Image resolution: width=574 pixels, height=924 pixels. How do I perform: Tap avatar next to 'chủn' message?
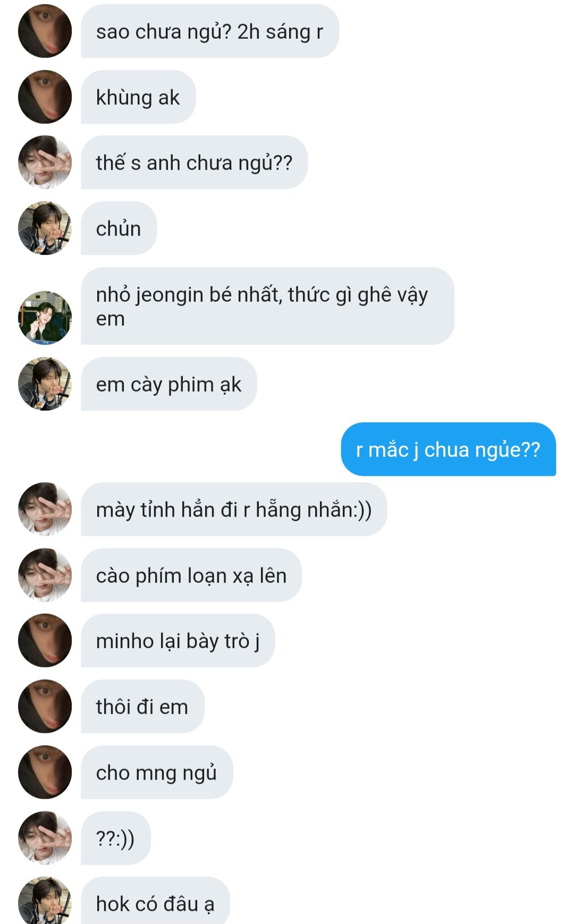[x=45, y=228]
